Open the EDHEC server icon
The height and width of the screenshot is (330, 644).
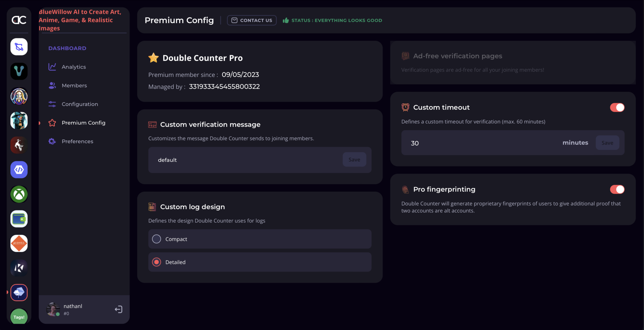tap(19, 244)
